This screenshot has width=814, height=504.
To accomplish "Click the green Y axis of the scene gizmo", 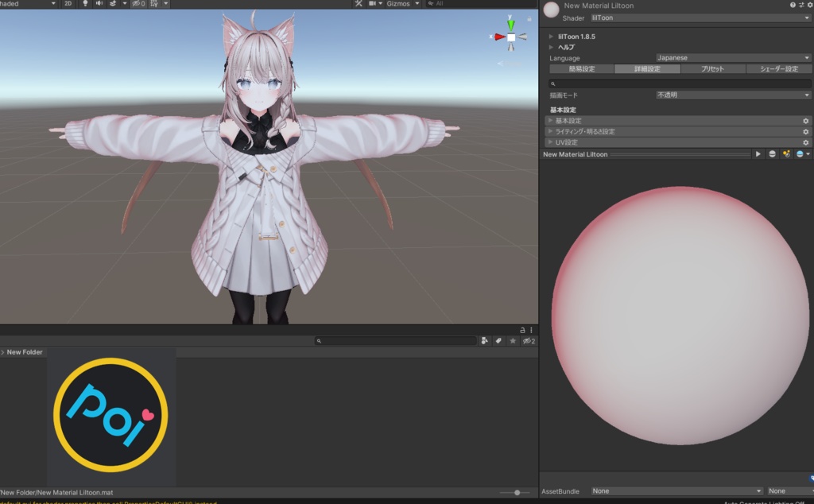I will click(511, 24).
